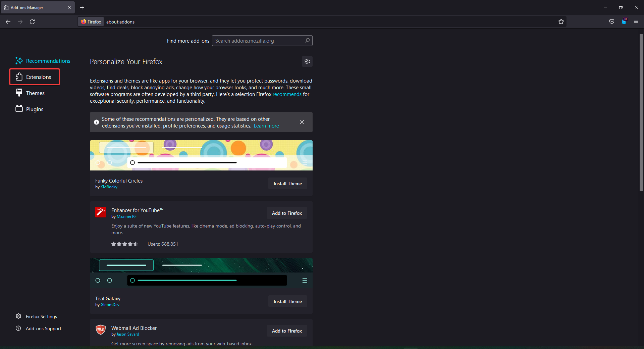Click the 'Find more add-ons' label
Image resolution: width=644 pixels, height=349 pixels.
click(x=188, y=41)
